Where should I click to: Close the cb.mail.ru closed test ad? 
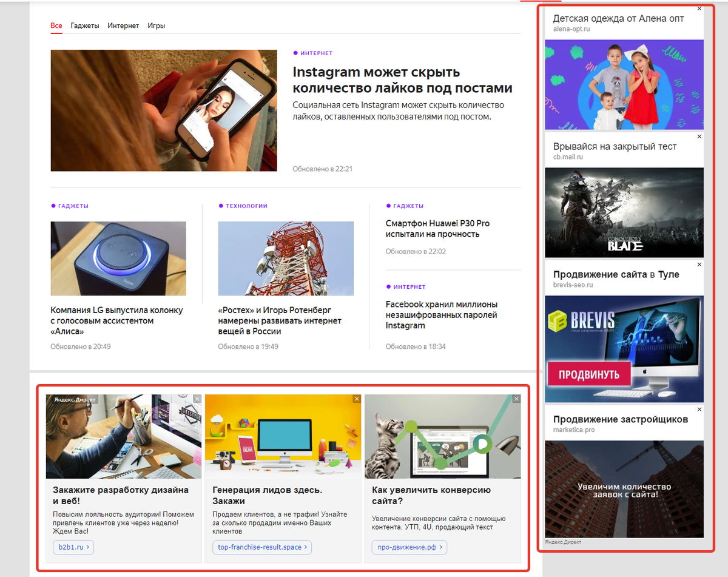pyautogui.click(x=699, y=137)
